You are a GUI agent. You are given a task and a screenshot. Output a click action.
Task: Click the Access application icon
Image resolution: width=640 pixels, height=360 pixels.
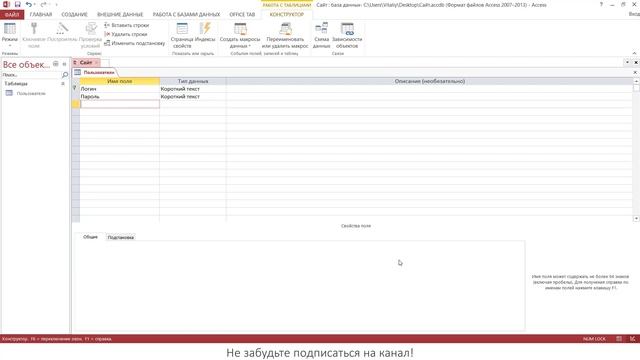(x=6, y=4)
